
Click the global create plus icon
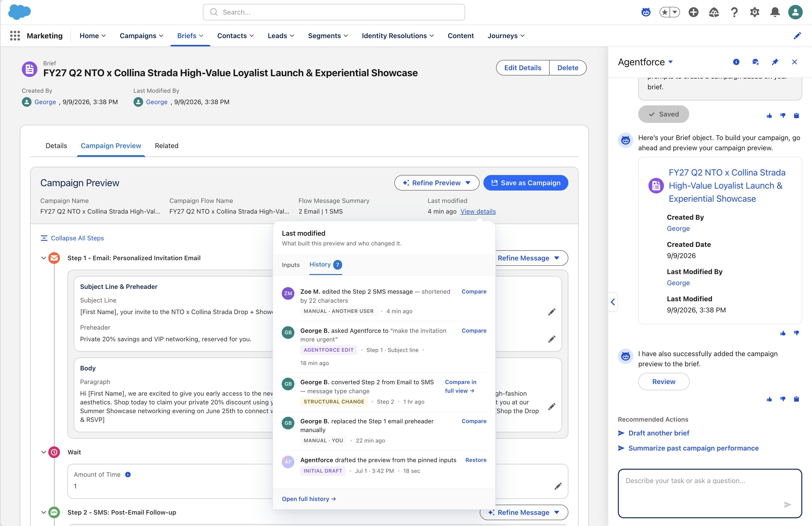pos(693,12)
